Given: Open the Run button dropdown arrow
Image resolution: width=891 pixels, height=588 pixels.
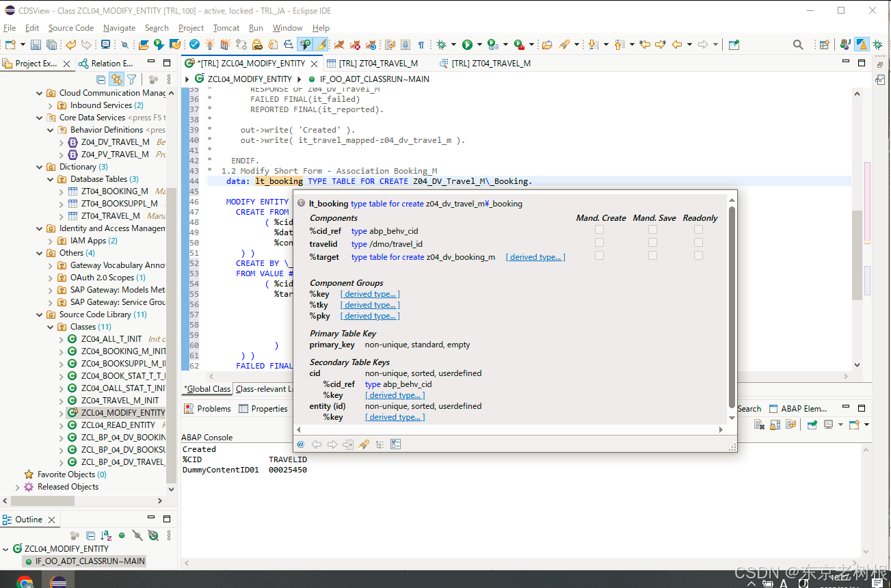Looking at the screenshot, I should pos(479,44).
